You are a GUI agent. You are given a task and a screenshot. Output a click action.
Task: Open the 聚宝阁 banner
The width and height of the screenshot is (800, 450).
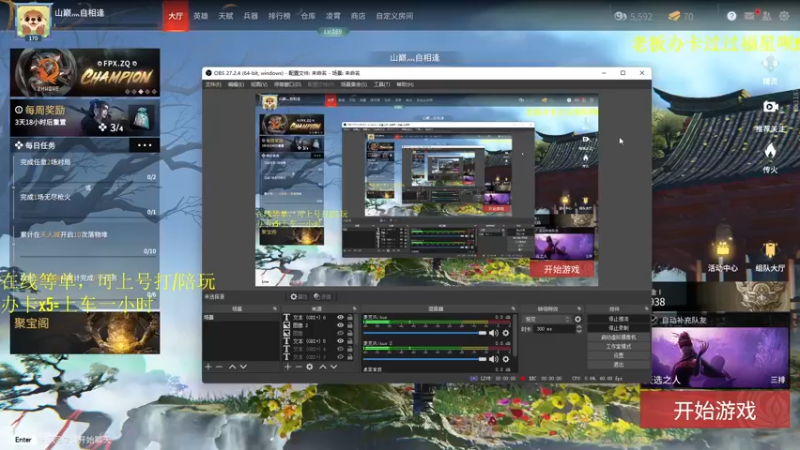tap(85, 333)
